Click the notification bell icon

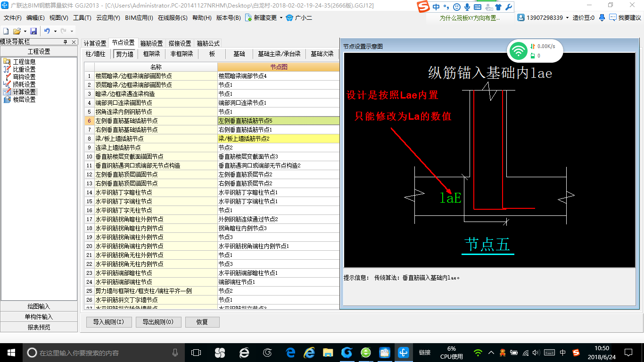tap(602, 17)
